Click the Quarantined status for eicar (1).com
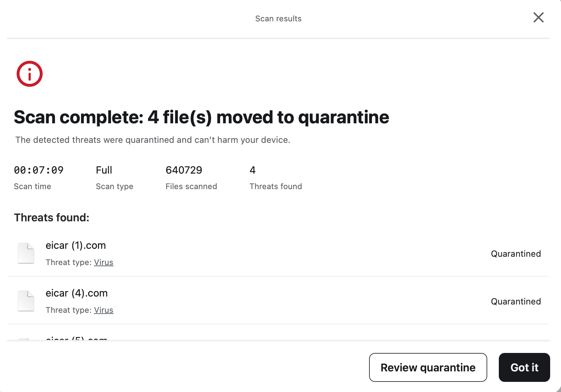 pyautogui.click(x=516, y=253)
